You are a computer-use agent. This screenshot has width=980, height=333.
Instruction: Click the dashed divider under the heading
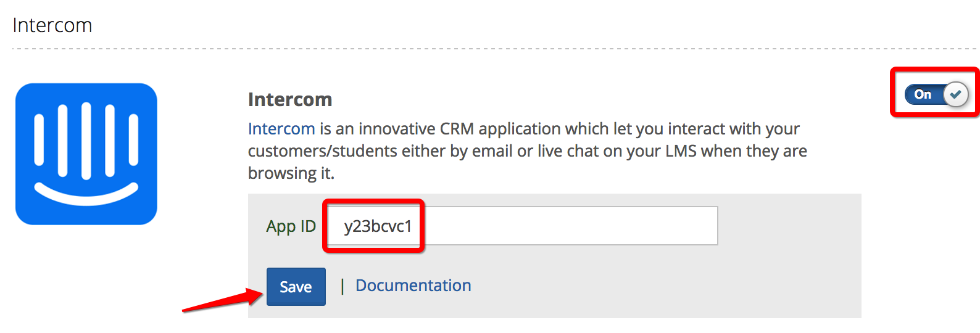494,48
